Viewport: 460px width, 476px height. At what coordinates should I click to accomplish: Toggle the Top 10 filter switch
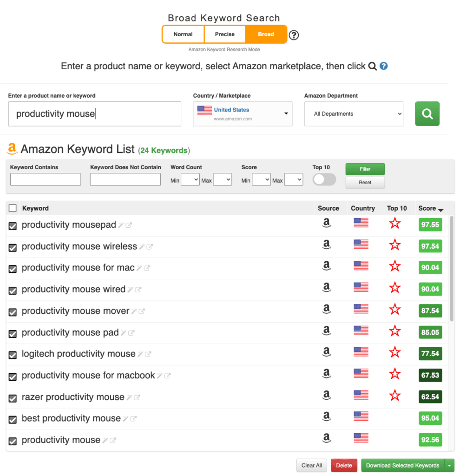click(324, 179)
